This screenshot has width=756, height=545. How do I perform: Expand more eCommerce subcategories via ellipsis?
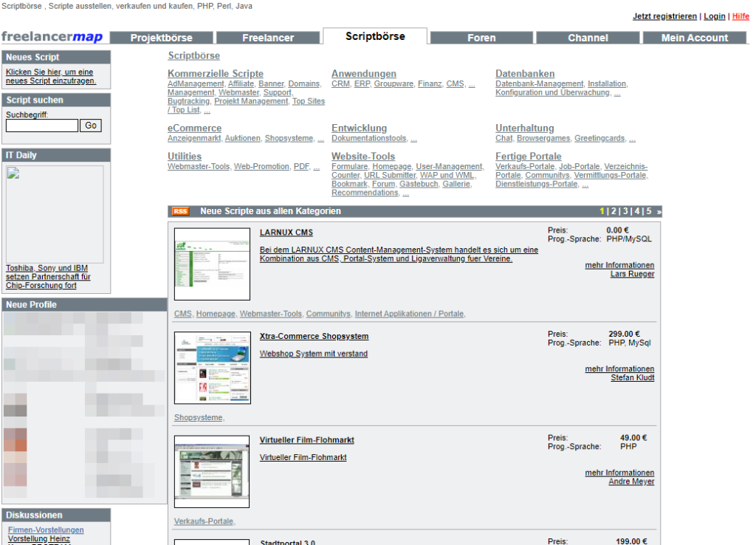(x=320, y=139)
